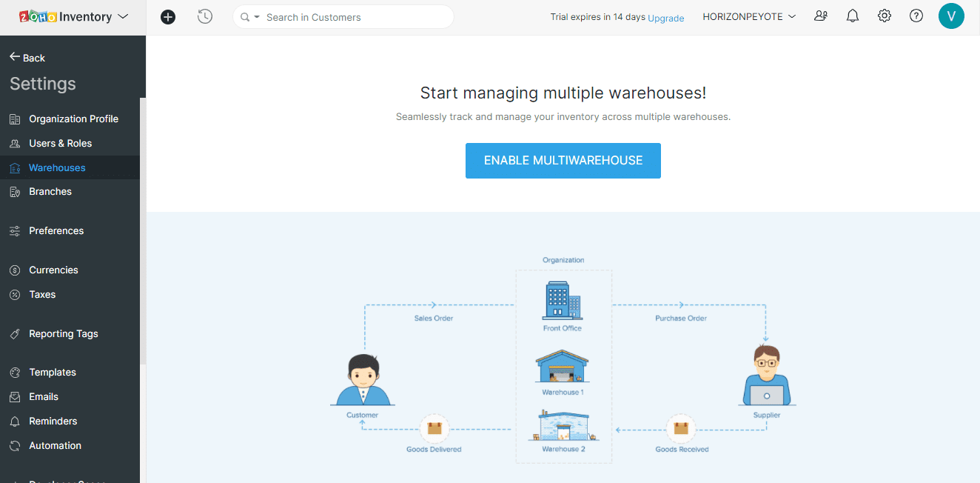The height and width of the screenshot is (483, 980).
Task: Click the help question mark icon
Action: pyautogui.click(x=916, y=16)
